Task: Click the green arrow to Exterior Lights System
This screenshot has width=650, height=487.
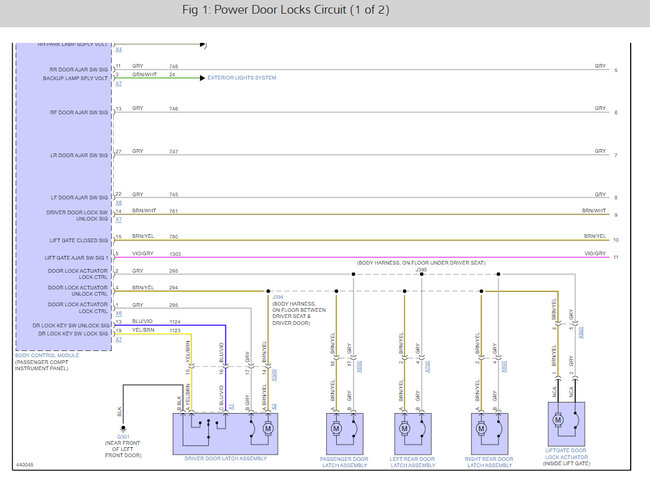Action: click(202, 76)
